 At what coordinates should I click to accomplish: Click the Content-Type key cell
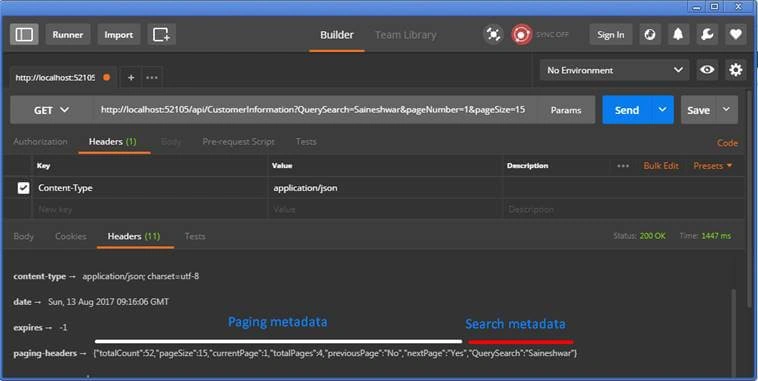tap(149, 188)
